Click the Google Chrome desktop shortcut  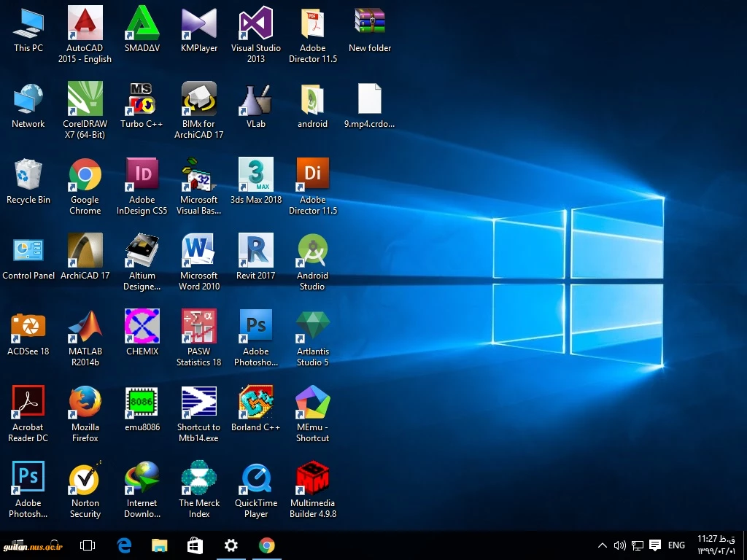(85, 186)
